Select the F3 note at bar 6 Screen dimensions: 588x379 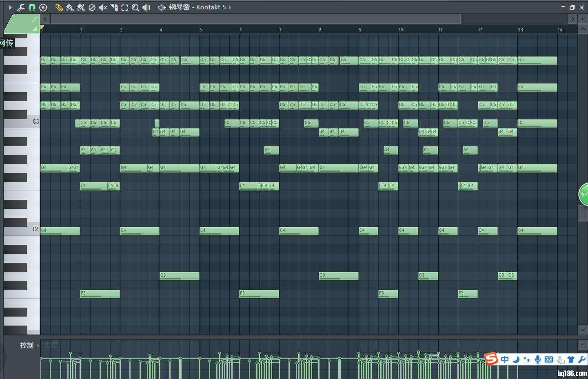[259, 294]
